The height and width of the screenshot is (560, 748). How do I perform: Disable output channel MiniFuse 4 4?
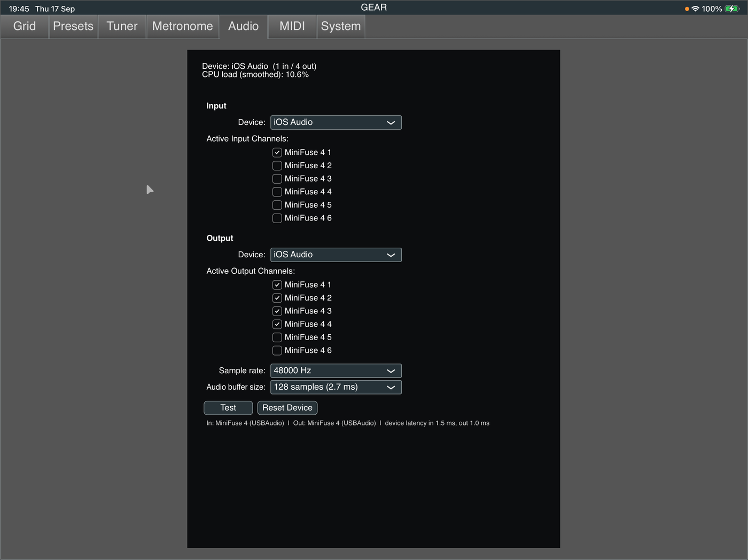pyautogui.click(x=277, y=324)
